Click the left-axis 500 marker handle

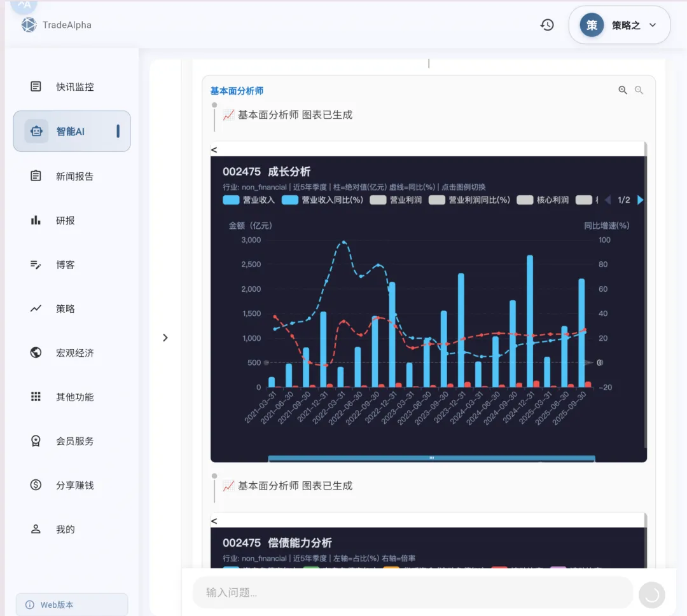pyautogui.click(x=266, y=362)
